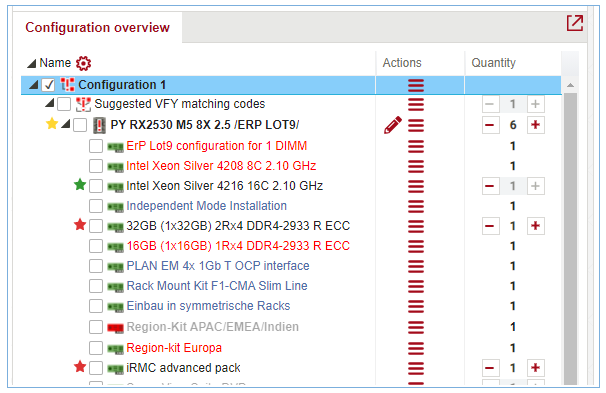
Task: Open actions menu for Xeon Silver 4216 row
Action: 416,186
